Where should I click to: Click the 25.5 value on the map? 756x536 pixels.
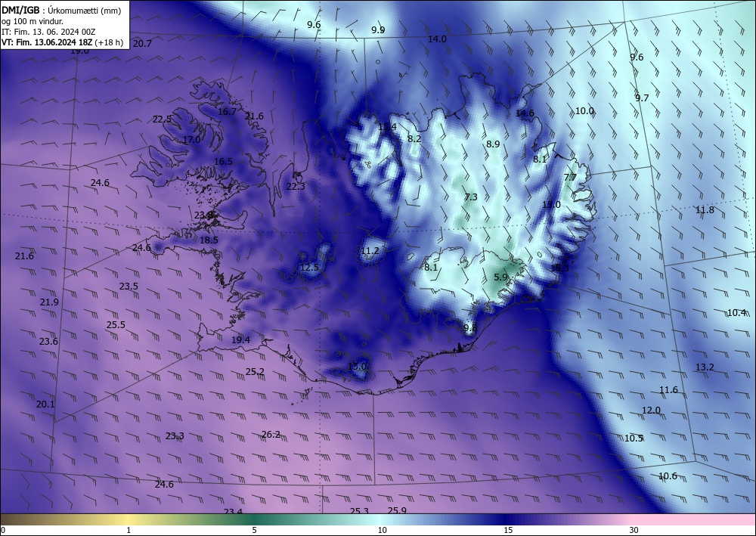tap(116, 325)
